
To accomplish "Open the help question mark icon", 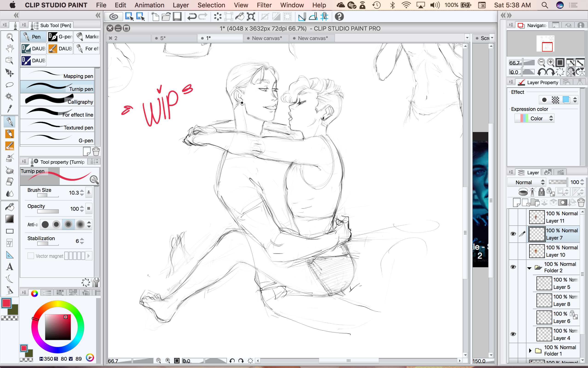I will pyautogui.click(x=339, y=17).
